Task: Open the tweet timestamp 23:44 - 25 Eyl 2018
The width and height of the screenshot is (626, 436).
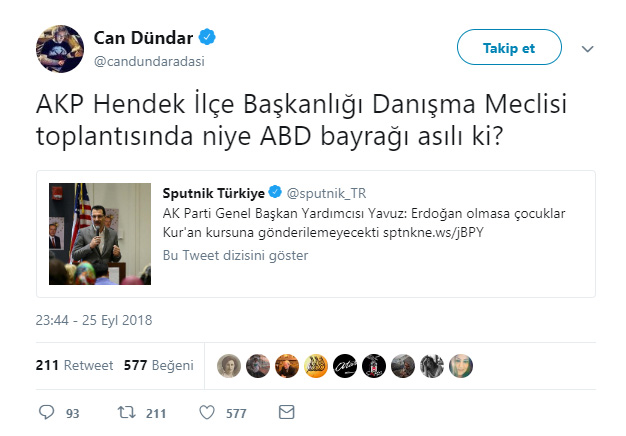Action: (94, 320)
